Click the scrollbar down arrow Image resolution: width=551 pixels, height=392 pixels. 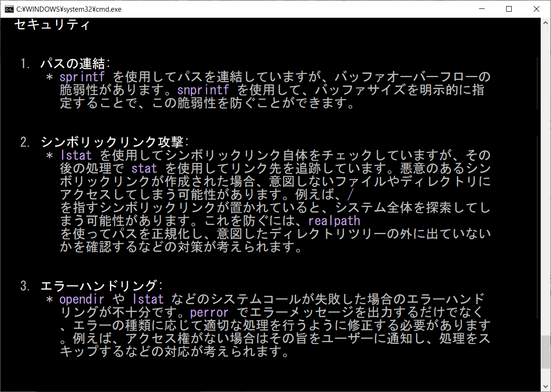(545, 387)
